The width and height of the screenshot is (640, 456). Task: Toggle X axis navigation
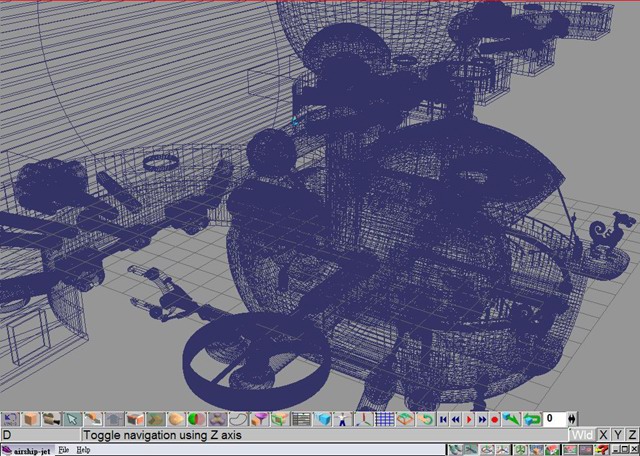(x=603, y=435)
